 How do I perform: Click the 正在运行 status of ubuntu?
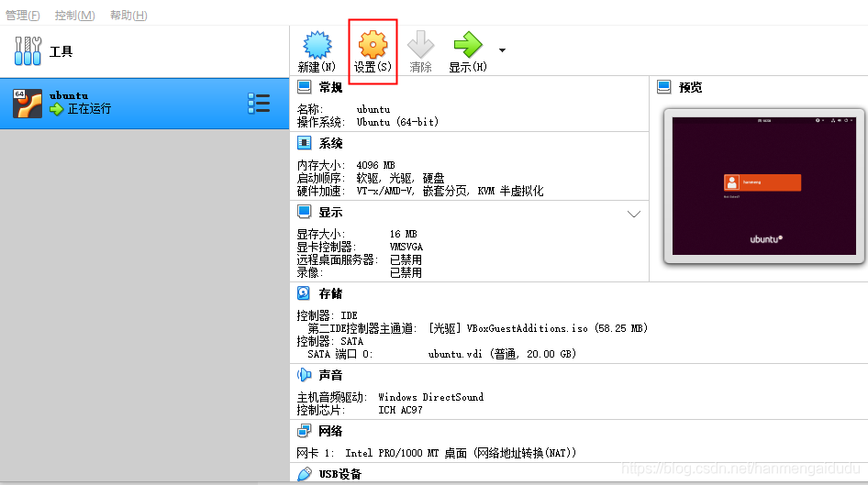tap(89, 109)
